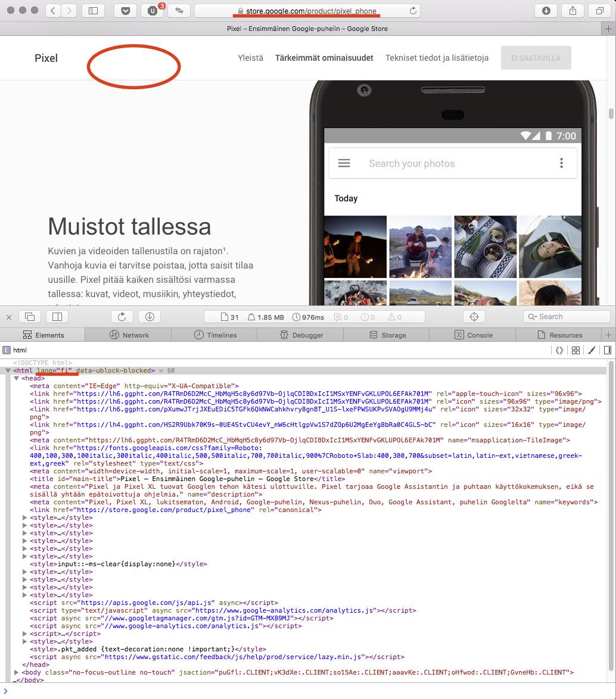Dock inspector to side of window
616x699 pixels.
[x=57, y=317]
